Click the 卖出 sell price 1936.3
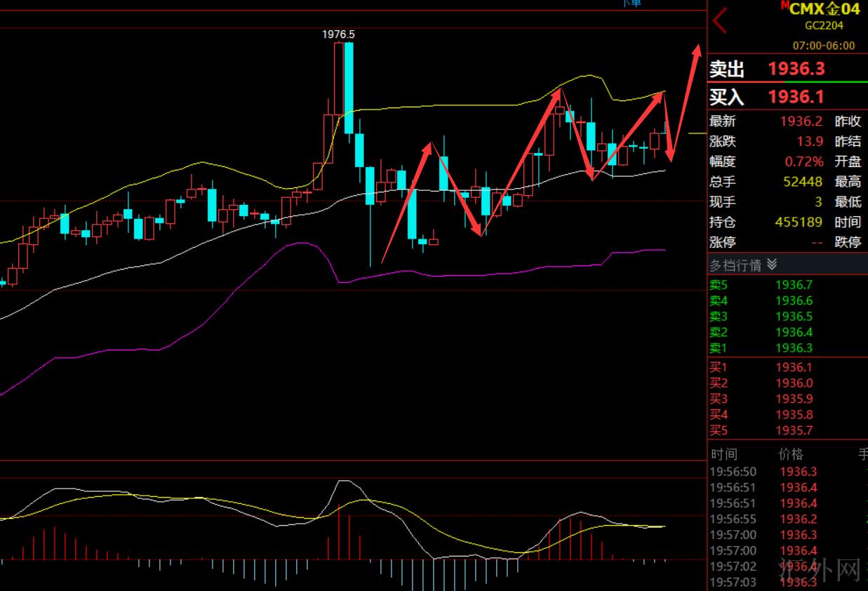868x591 pixels. pos(796,69)
